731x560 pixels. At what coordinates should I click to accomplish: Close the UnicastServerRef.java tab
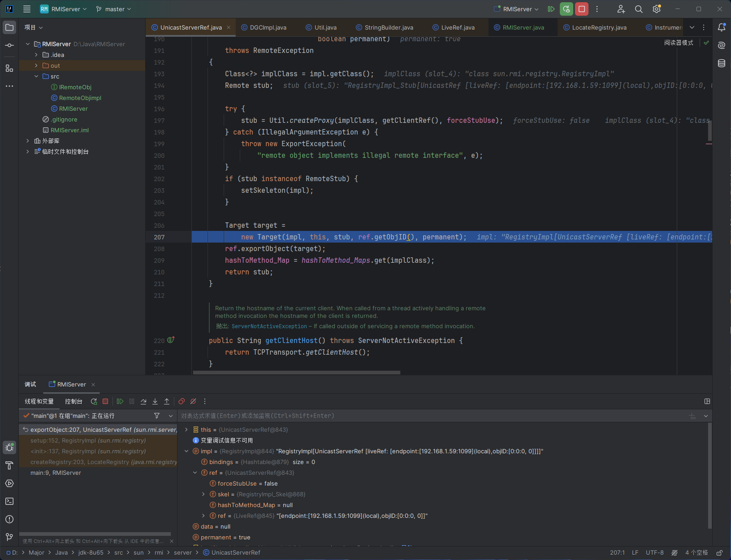tap(229, 27)
